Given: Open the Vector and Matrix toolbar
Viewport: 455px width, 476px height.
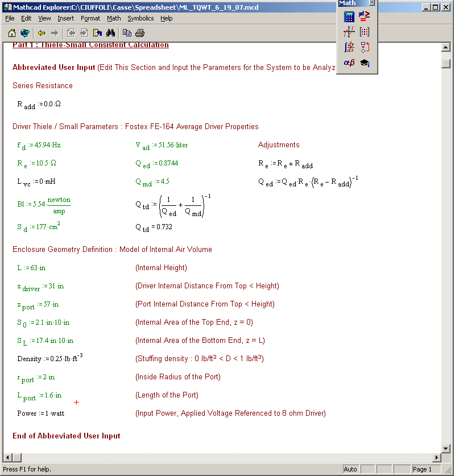Looking at the screenshot, I should point(365,32).
